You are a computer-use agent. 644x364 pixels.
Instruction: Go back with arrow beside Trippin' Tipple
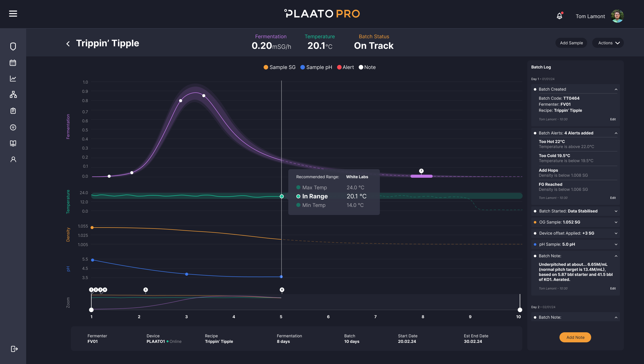68,44
